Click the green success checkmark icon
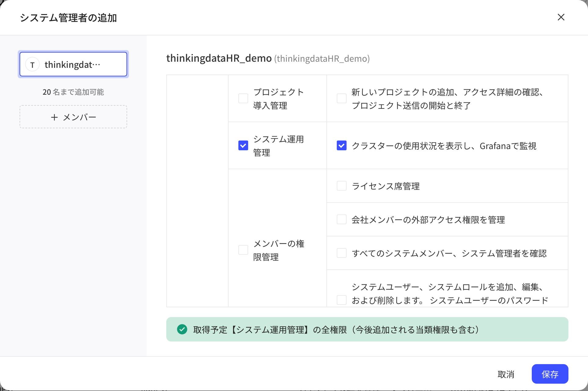 click(182, 329)
